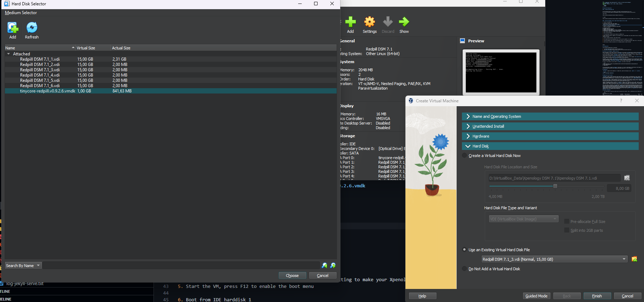Viewport: 644px width, 302px height.
Task: Click the Add icon in VirtualBox Manager toolbar
Action: click(x=350, y=22)
